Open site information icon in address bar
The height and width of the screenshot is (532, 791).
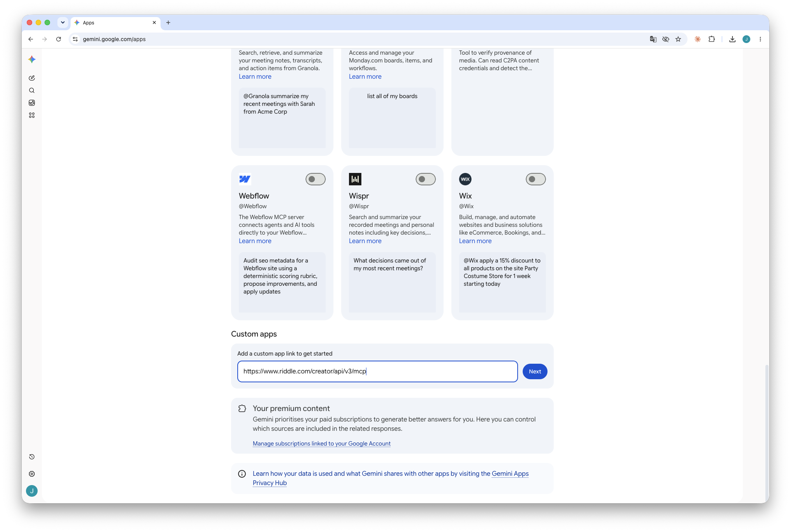coord(76,39)
